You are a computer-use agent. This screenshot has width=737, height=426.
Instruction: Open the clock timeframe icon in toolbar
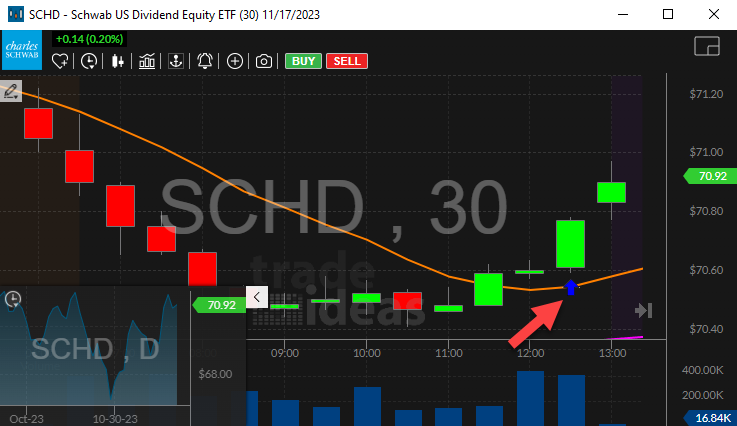click(89, 61)
